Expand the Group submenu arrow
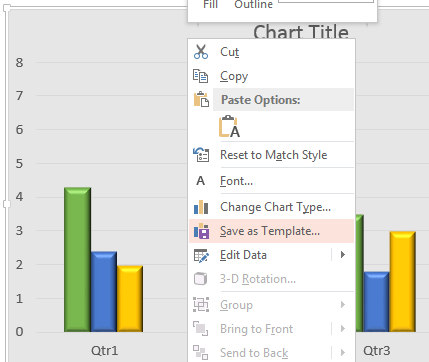The image size is (429, 362). tap(343, 305)
